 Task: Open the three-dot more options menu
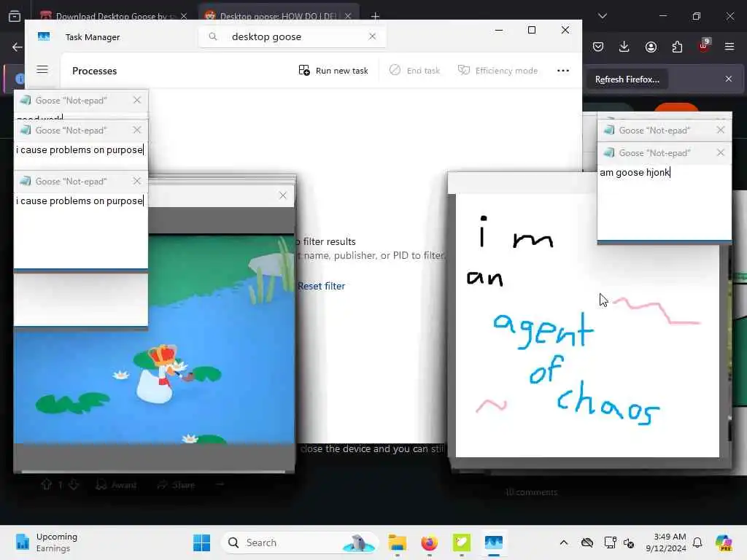[x=563, y=71]
